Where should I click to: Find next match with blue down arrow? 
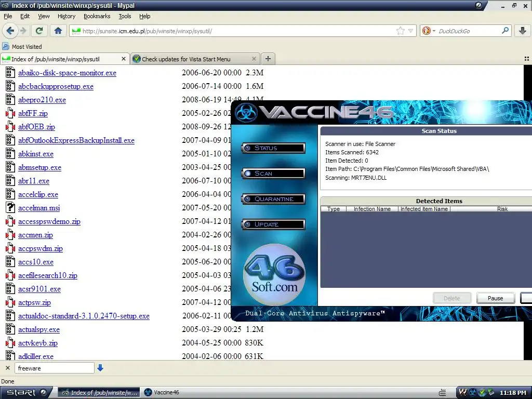(100, 368)
